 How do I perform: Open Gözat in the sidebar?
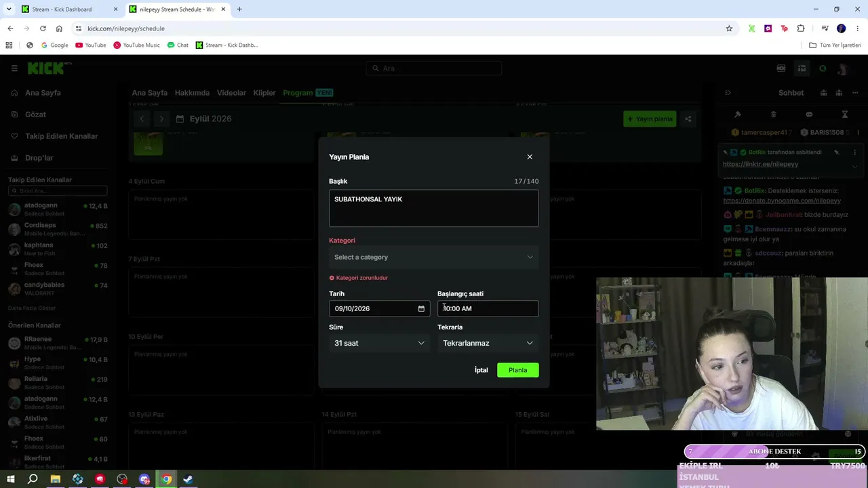pos(35,115)
